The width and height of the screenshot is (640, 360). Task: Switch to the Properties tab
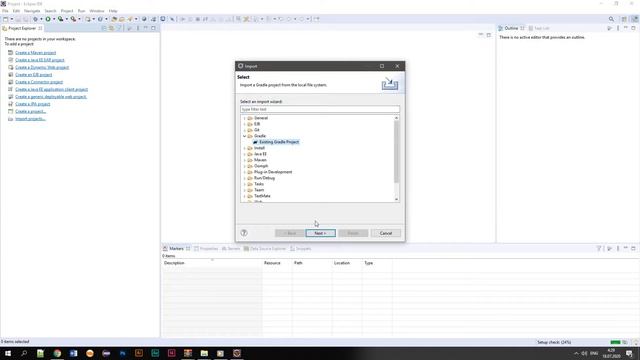[x=206, y=249]
